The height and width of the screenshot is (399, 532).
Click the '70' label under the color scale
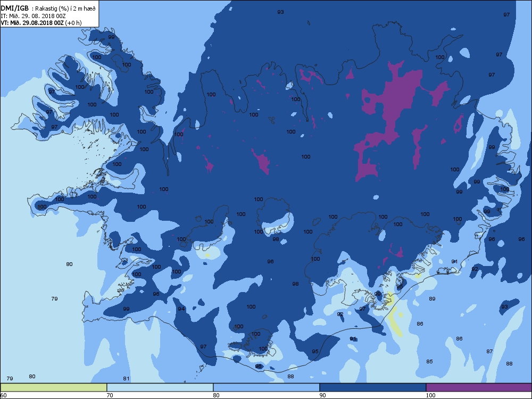coord(110,395)
